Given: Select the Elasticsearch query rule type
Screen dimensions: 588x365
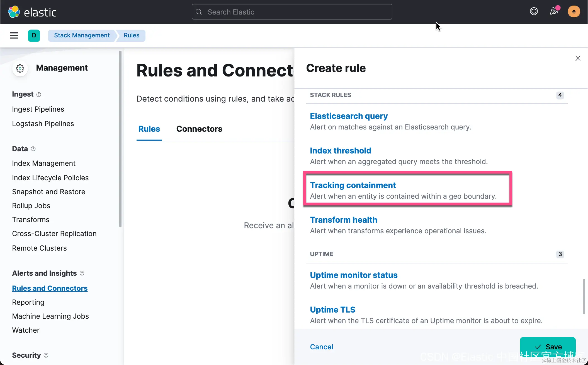Looking at the screenshot, I should (x=349, y=116).
